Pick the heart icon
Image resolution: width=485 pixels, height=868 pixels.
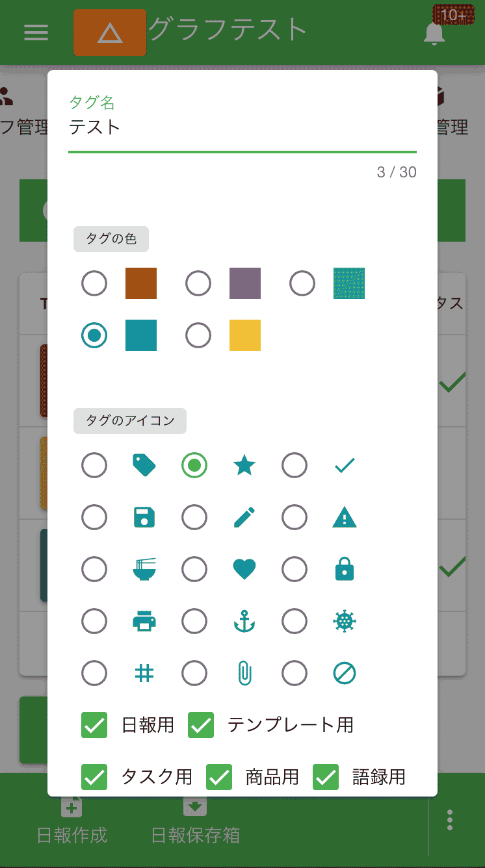[x=244, y=569]
